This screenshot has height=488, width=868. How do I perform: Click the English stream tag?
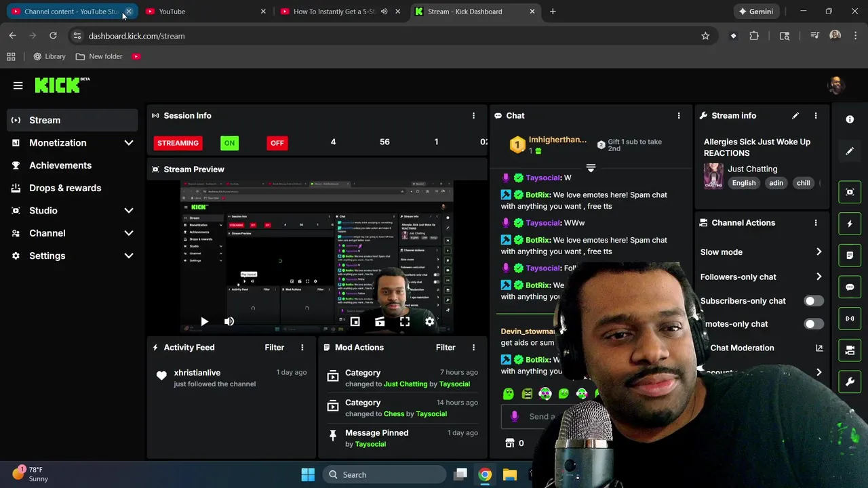click(x=744, y=183)
